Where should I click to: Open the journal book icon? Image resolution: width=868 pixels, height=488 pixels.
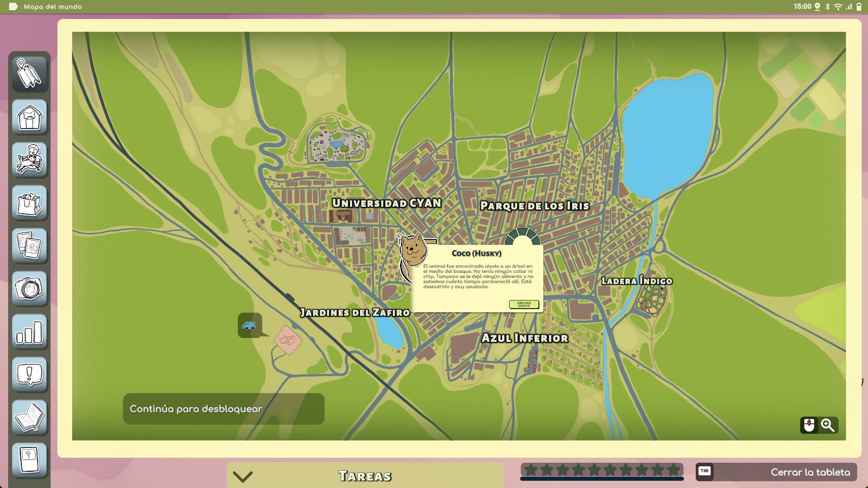pyautogui.click(x=29, y=417)
